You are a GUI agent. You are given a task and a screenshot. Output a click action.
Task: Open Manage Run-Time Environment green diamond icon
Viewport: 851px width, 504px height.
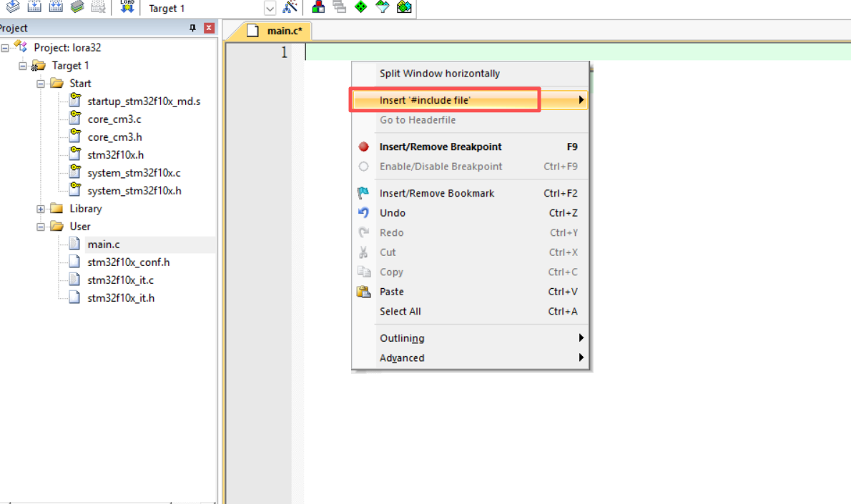361,7
